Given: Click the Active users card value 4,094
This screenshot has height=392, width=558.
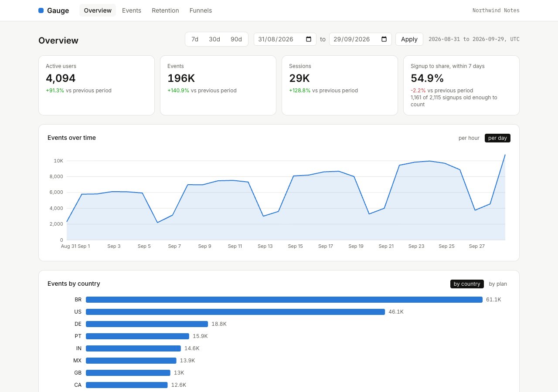Looking at the screenshot, I should tap(61, 78).
